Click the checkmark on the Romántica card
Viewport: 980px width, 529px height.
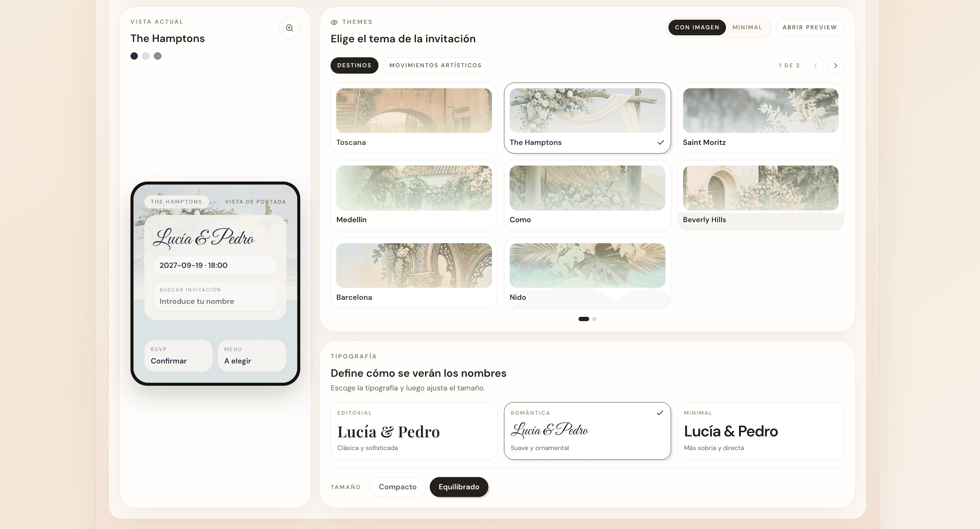pos(660,412)
